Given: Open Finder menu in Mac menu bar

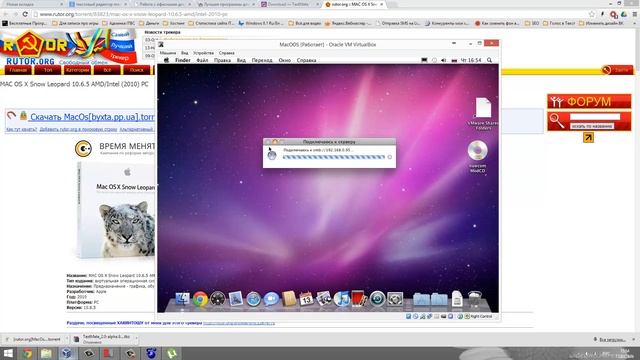Looking at the screenshot, I should pos(183,60).
